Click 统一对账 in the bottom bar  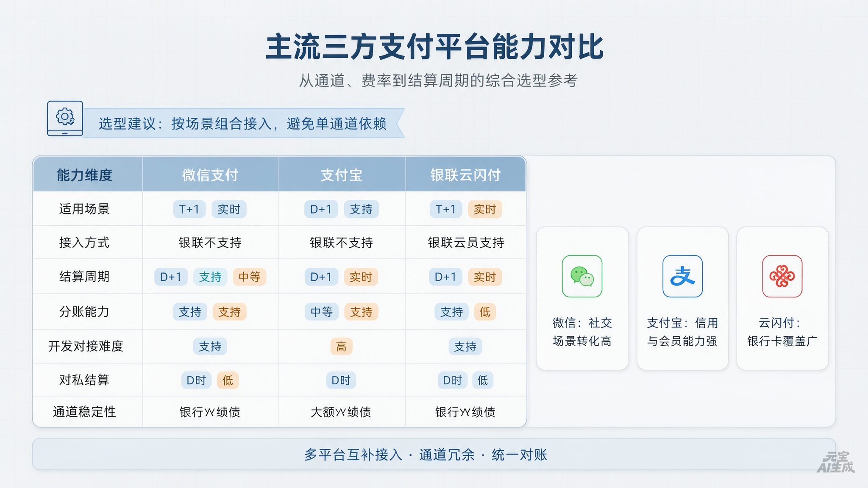click(x=519, y=455)
